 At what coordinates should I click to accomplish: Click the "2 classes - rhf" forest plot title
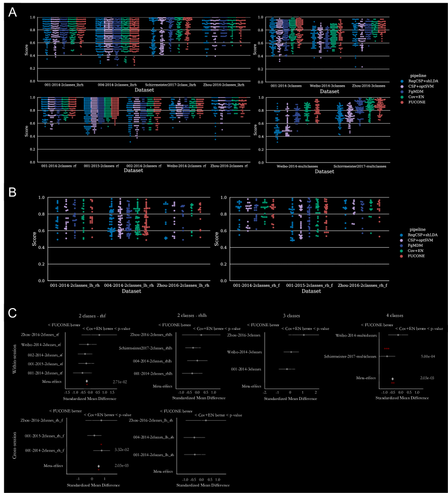(92, 316)
